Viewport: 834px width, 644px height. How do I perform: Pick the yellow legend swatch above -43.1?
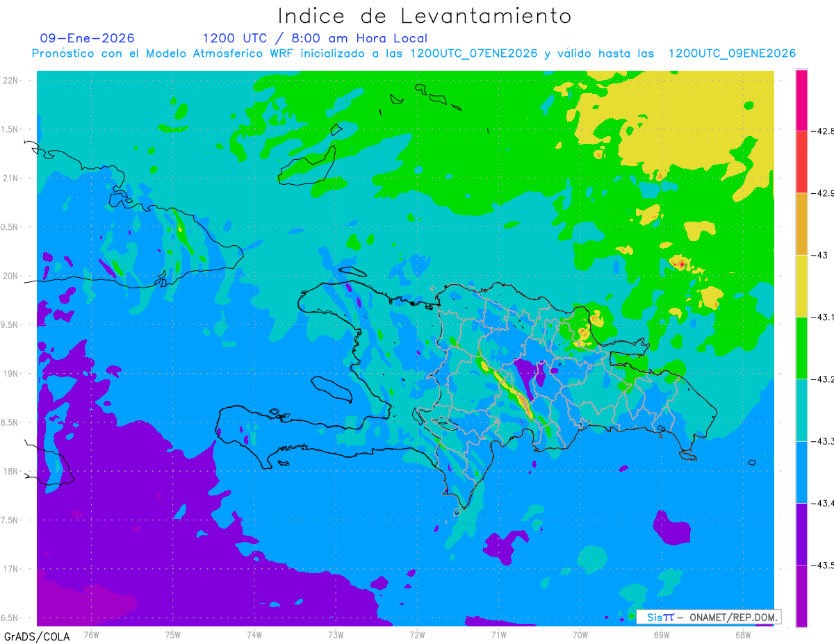[801, 286]
